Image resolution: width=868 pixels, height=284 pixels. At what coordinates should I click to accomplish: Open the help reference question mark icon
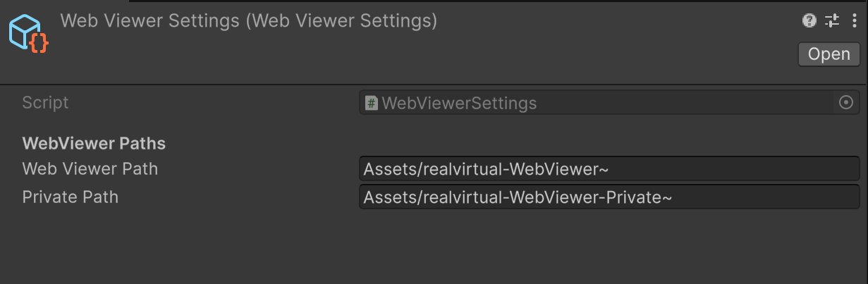(809, 20)
